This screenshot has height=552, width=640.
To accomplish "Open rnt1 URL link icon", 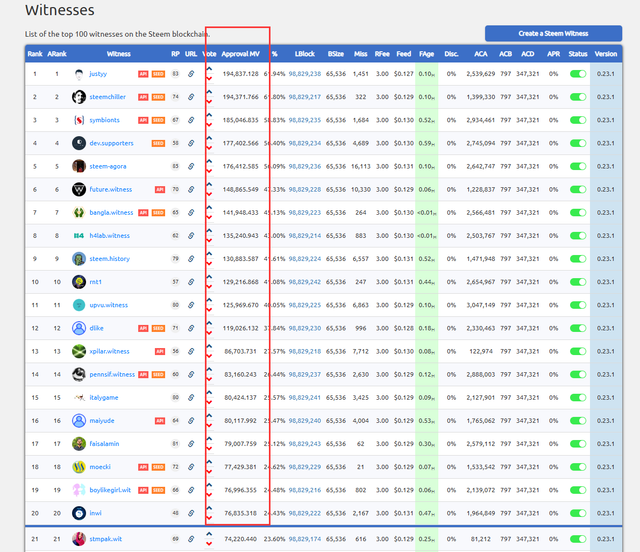I will click(x=191, y=282).
